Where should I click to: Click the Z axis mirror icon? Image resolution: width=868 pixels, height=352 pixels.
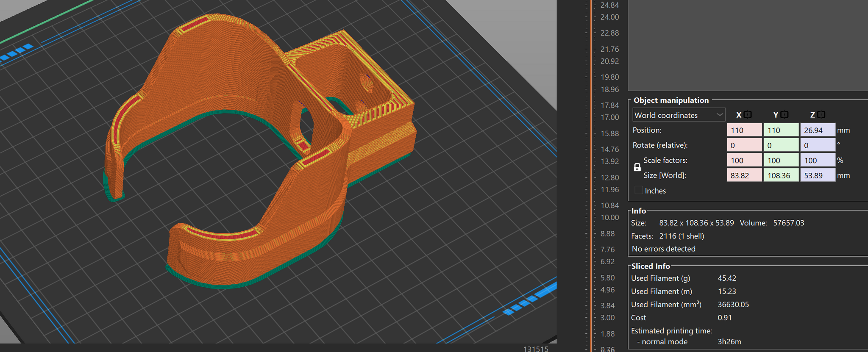click(x=821, y=115)
